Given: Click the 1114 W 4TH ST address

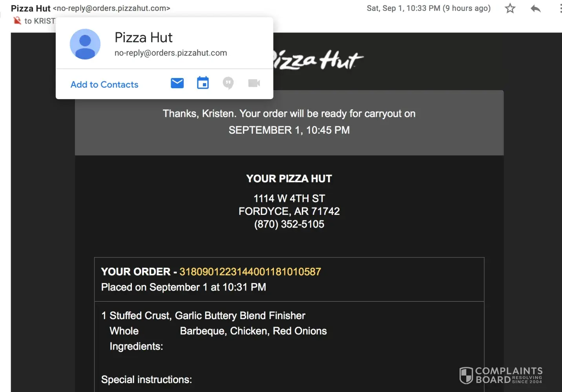Looking at the screenshot, I should tap(289, 198).
